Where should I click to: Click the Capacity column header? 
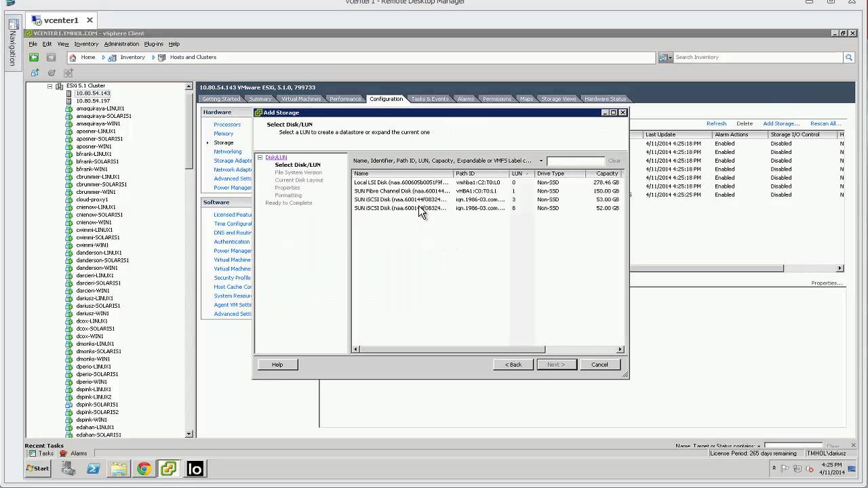click(x=604, y=174)
